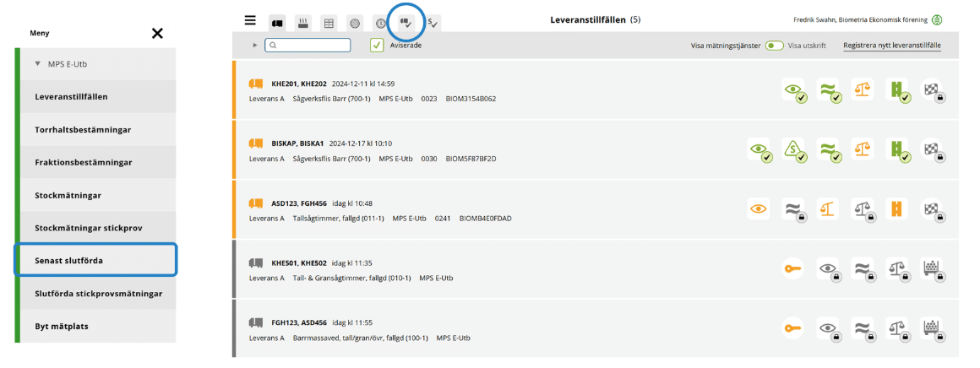Select Senast slutförda in the menu
Viewport: 980px width, 368px height.
[x=96, y=261]
